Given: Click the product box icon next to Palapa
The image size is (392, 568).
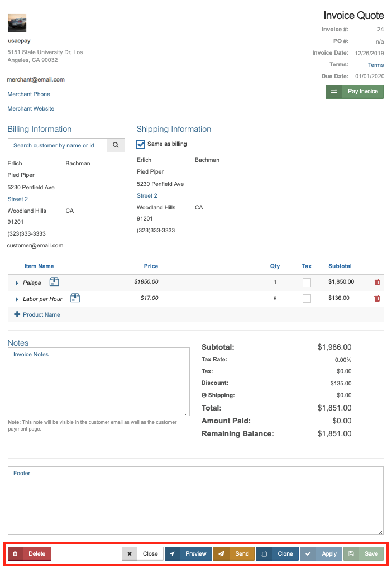Looking at the screenshot, I should (54, 282).
